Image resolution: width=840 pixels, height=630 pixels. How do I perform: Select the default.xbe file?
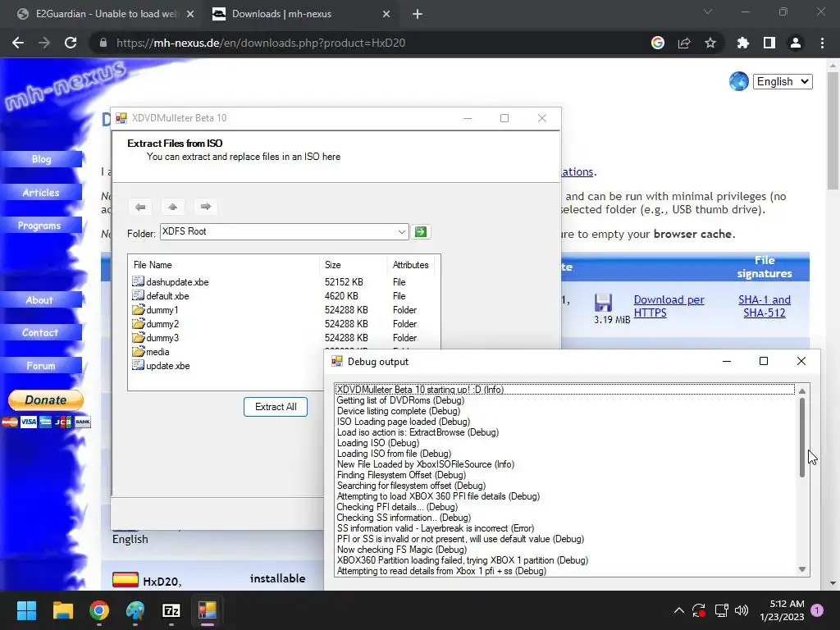(x=167, y=295)
